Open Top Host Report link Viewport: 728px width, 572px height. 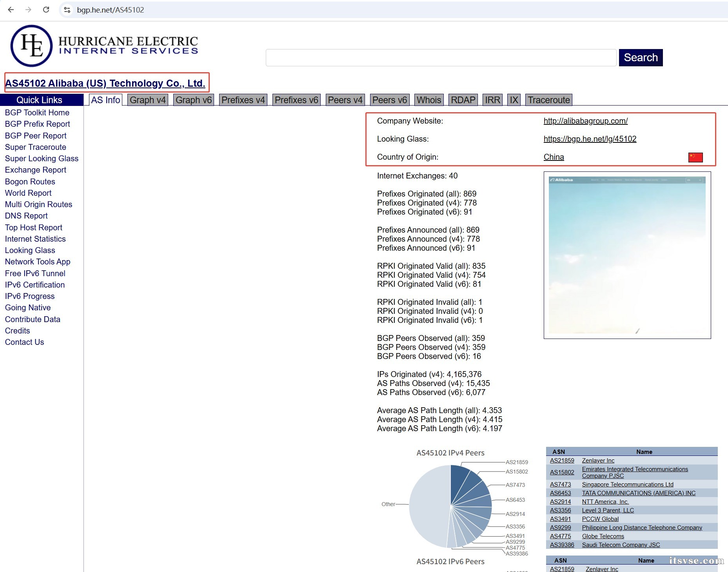click(x=34, y=228)
